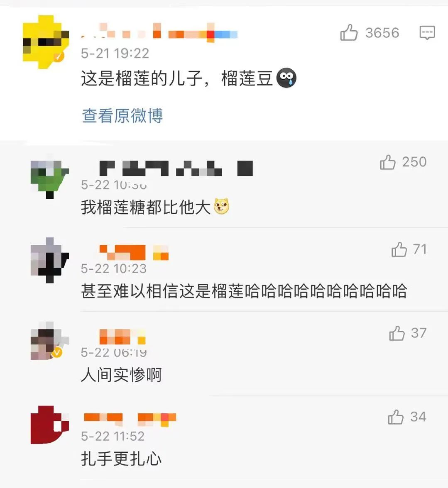Like the reply with 250 likes
The image size is (448, 488).
pos(388,162)
